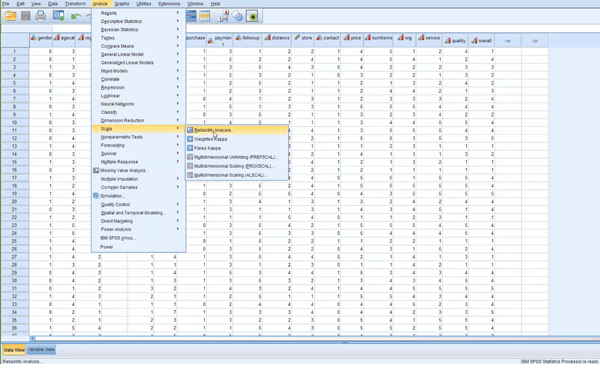Screen dimensions: 600x369
Task: Select row header 33
Action: 15,304
